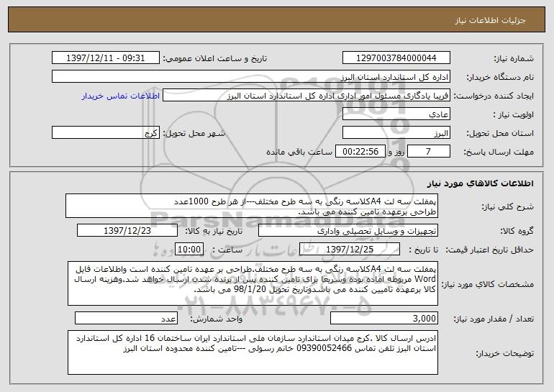The image size is (554, 392).
Task: Click the label شهر محل تحویل
Action: click(194, 133)
